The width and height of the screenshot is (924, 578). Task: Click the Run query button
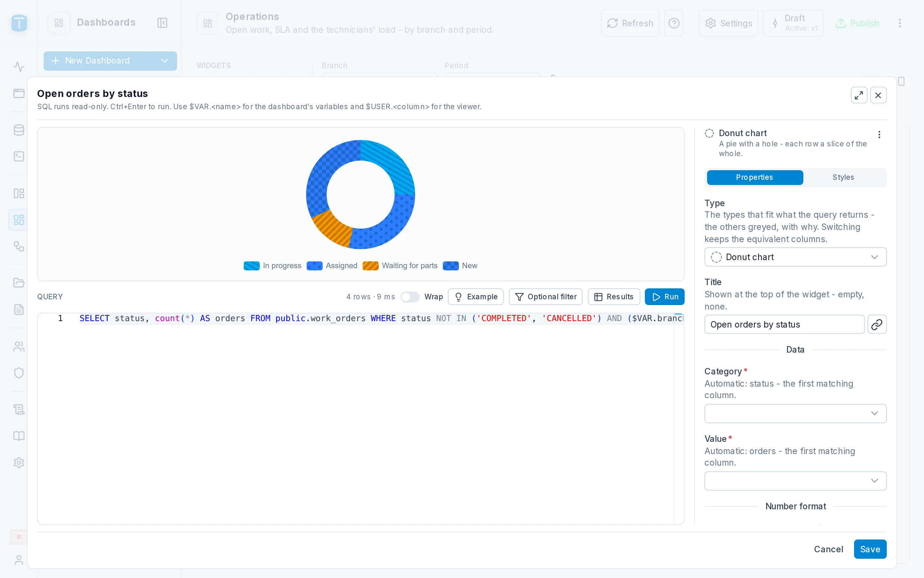click(x=664, y=297)
